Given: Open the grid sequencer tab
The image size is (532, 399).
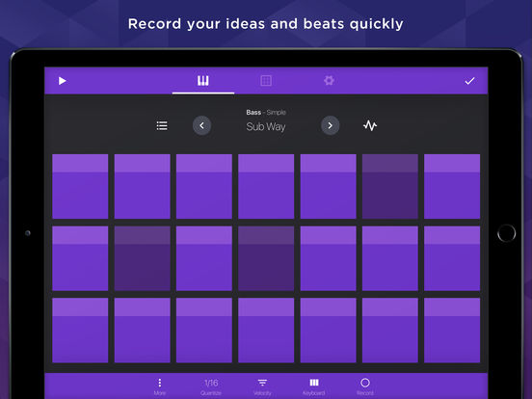Looking at the screenshot, I should click(266, 81).
